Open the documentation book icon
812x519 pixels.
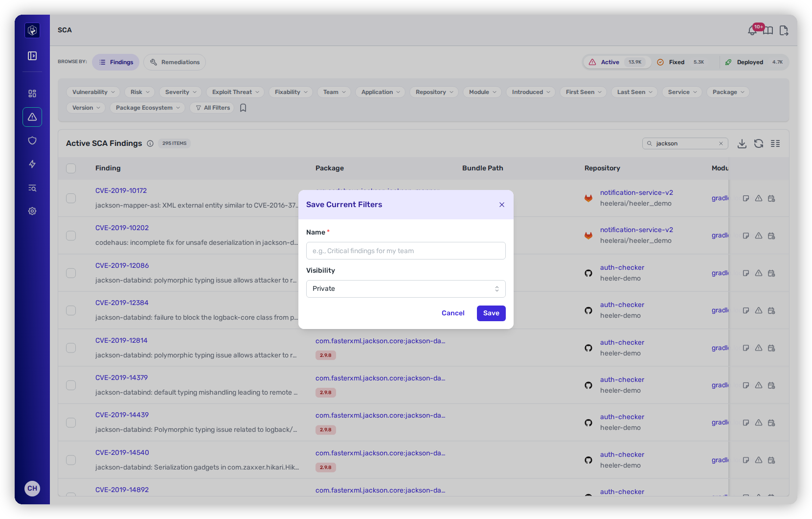tap(768, 31)
